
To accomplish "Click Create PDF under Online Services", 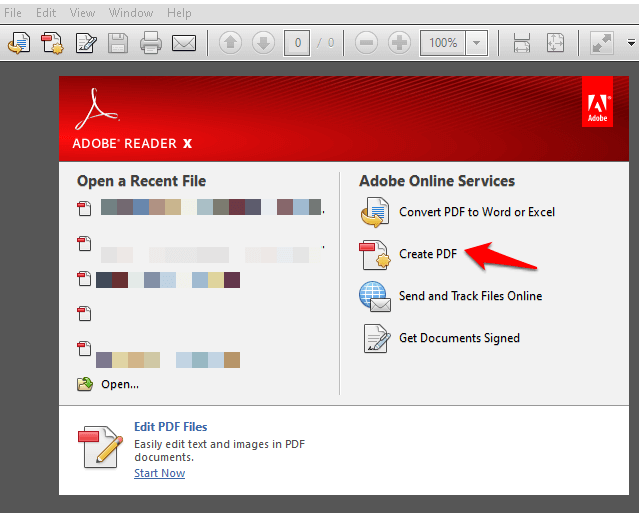I will [427, 254].
